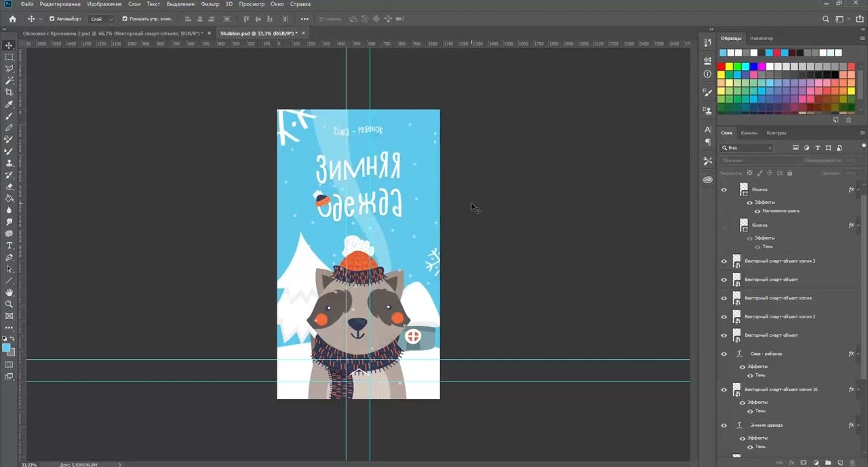The width and height of the screenshot is (868, 467).
Task: Select the Crop tool
Action: (x=9, y=92)
